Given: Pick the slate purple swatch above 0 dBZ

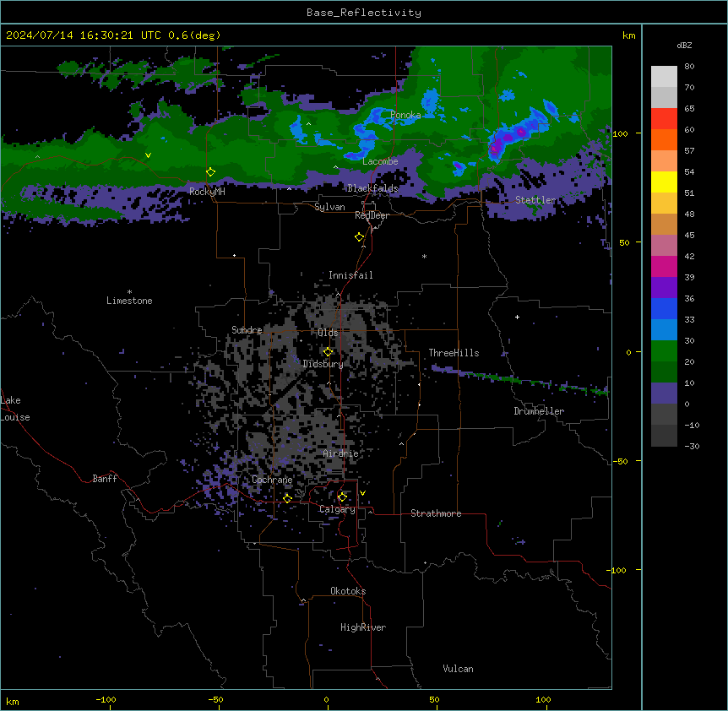Looking at the screenshot, I should [664, 393].
